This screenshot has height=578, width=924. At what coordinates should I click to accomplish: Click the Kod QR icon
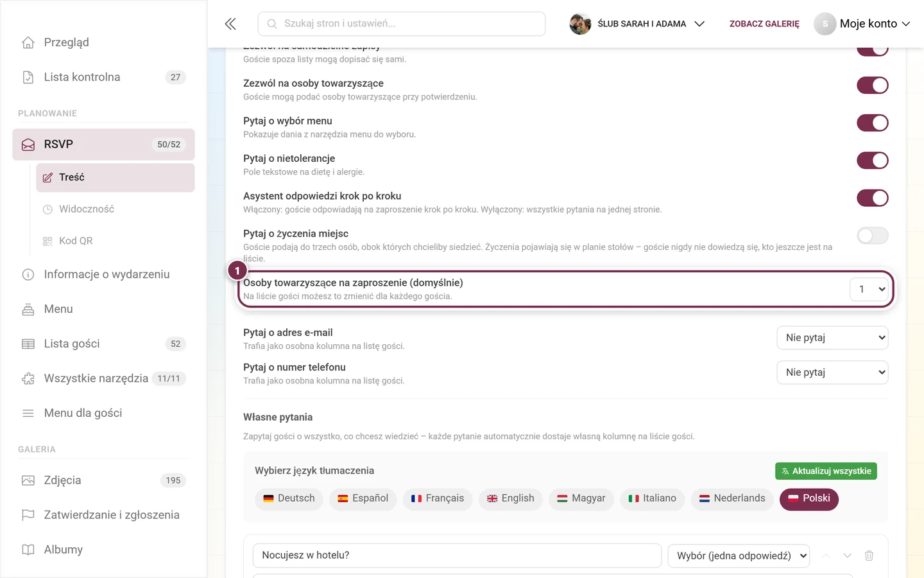[x=47, y=241]
